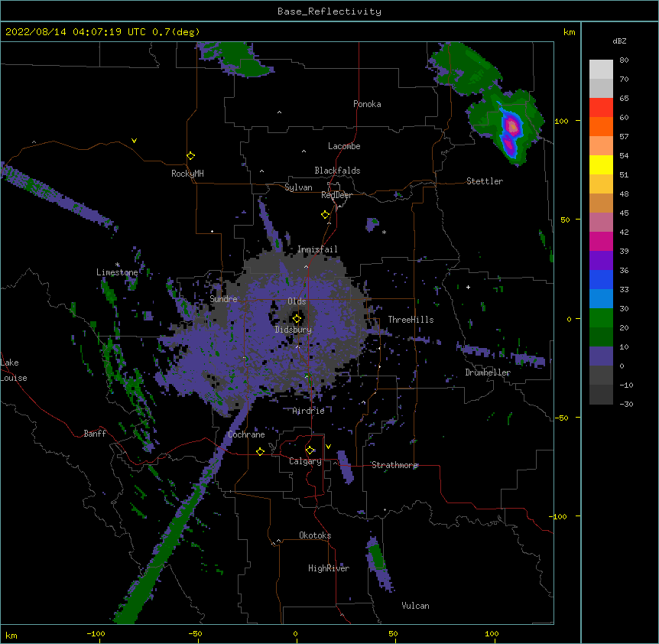Click the yellow radar site marker near Olds

(297, 319)
